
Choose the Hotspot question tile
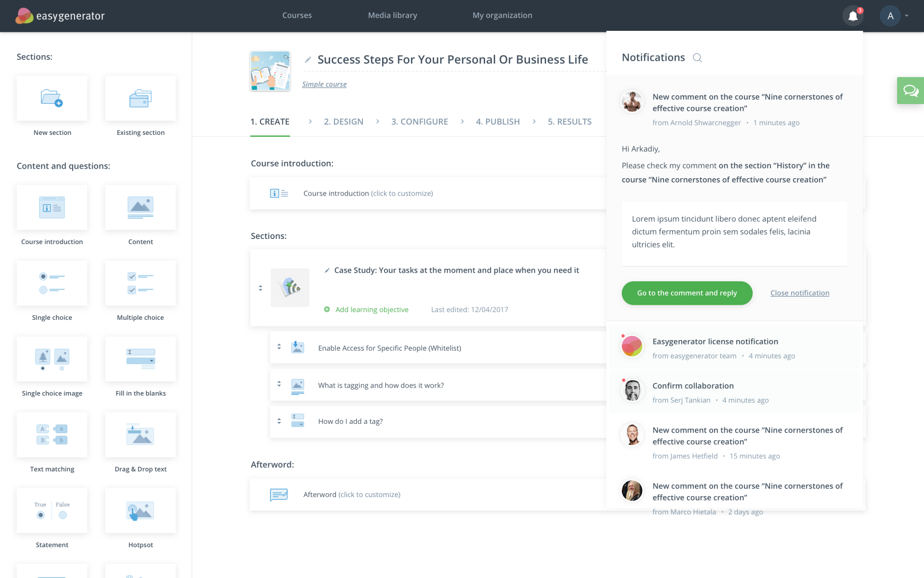pyautogui.click(x=141, y=511)
